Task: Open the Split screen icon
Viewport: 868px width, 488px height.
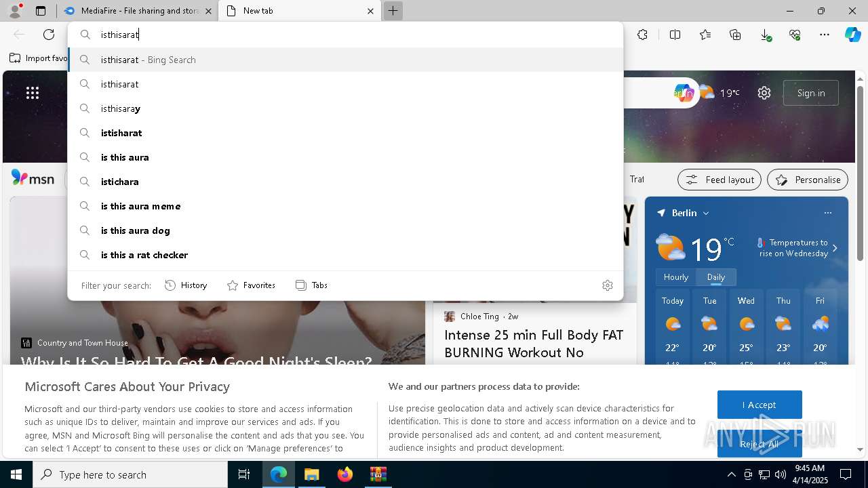Action: (675, 35)
